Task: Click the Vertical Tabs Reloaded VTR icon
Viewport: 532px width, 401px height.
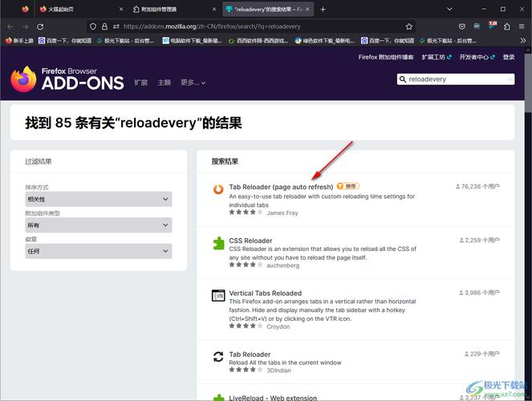Action: tap(218, 295)
